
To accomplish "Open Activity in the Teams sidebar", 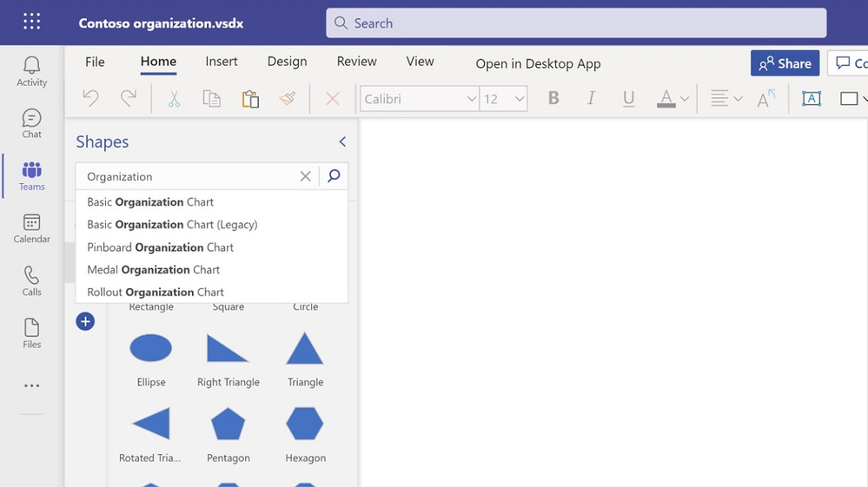I will coord(31,72).
